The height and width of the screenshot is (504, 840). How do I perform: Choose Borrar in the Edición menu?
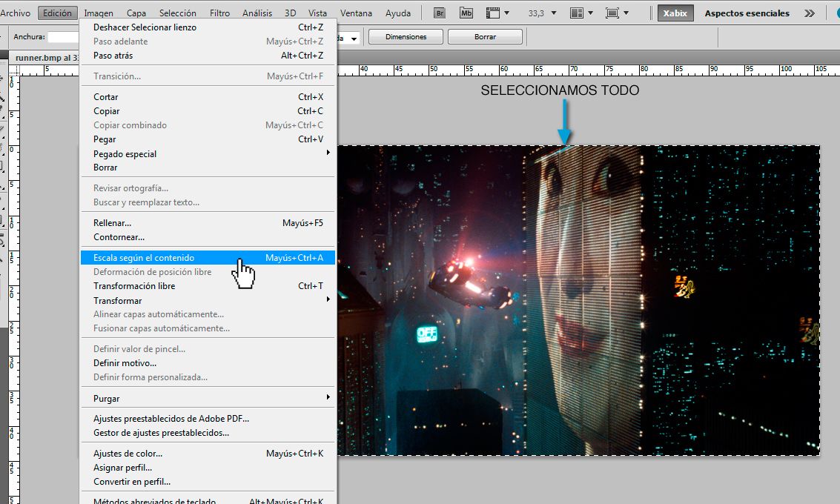click(x=208, y=168)
